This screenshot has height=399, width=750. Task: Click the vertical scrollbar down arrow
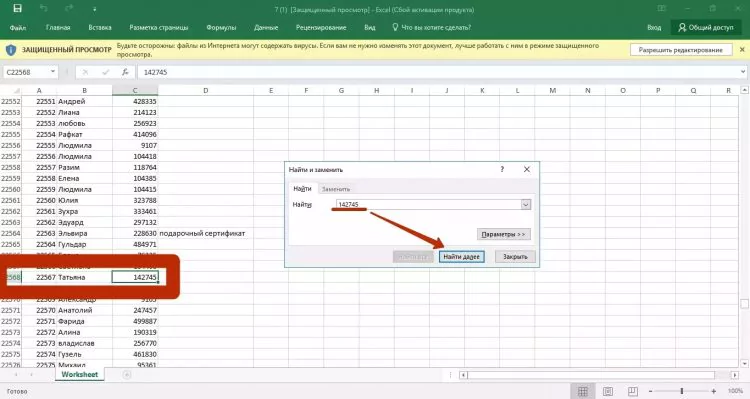pos(744,364)
